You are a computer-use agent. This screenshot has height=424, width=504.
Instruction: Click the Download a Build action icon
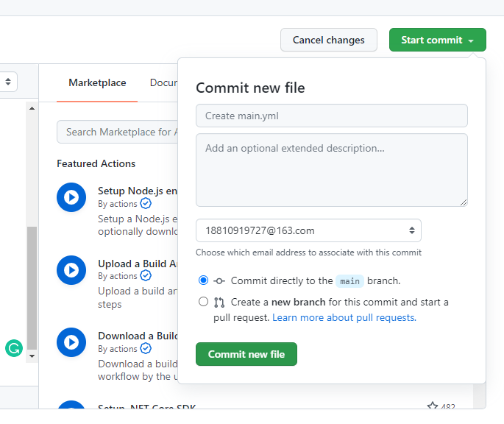[x=71, y=342]
